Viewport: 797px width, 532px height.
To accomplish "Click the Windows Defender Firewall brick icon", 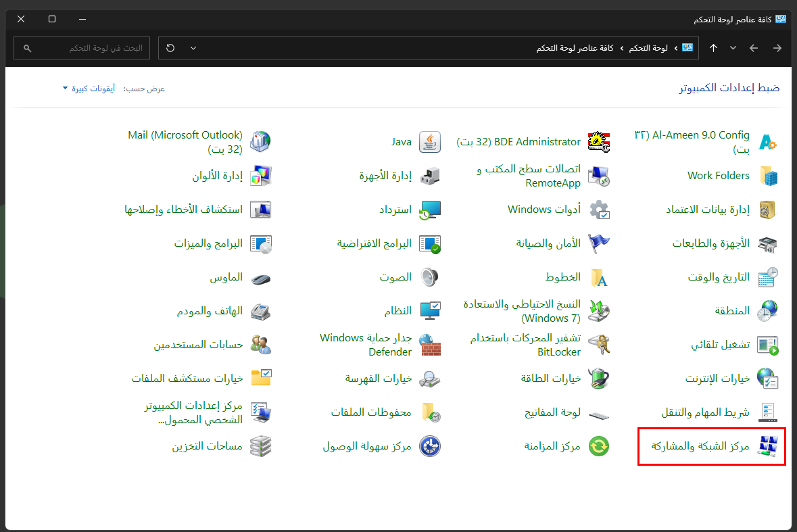I will [430, 345].
